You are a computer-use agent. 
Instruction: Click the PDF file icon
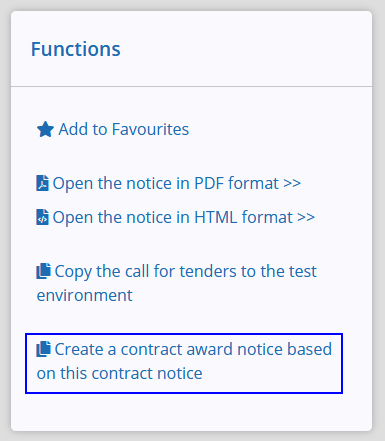42,183
